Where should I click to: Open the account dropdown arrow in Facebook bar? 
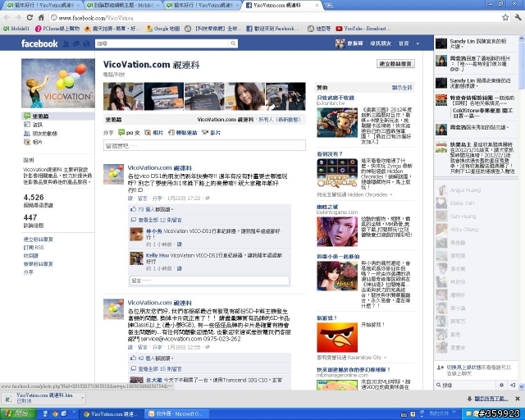coord(418,43)
